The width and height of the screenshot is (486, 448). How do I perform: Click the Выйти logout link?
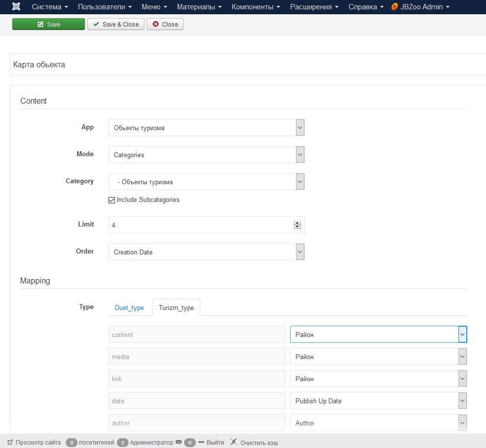coord(215,442)
